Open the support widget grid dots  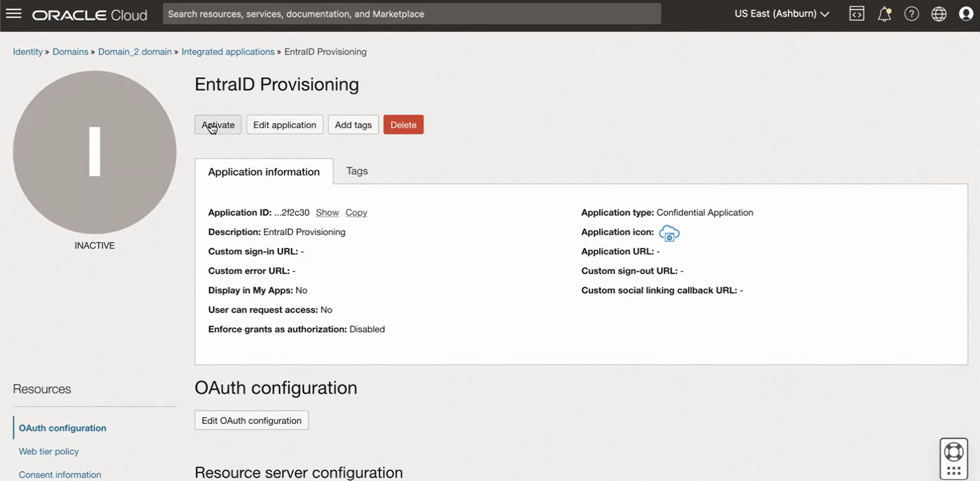954,471
